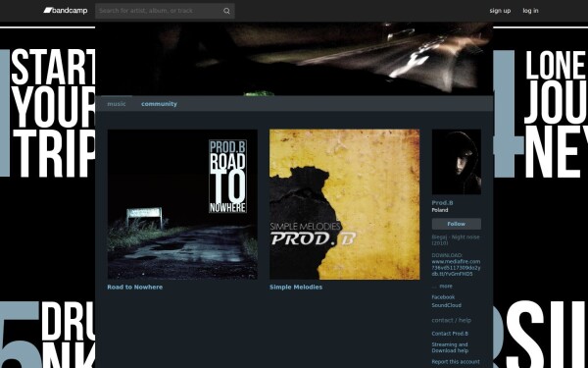588x368 pixels.
Task: Open the artist's Facebook link
Action: [x=443, y=297]
